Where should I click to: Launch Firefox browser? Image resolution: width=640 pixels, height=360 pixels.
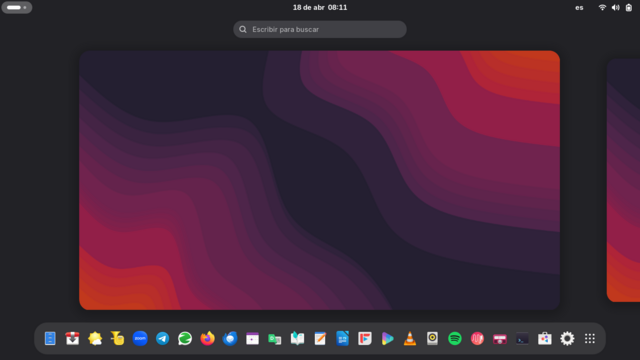tap(207, 338)
